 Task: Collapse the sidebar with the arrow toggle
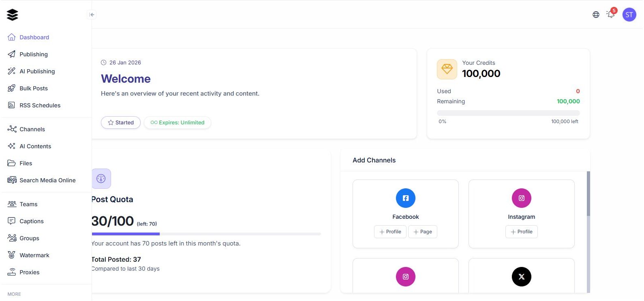(x=92, y=15)
